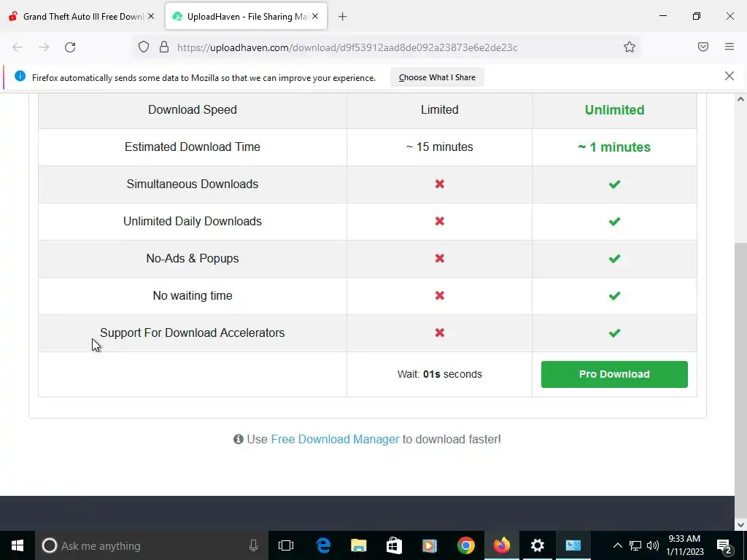Go forward with the Firefox forward arrow
Screen dimensions: 747x560
(x=44, y=47)
